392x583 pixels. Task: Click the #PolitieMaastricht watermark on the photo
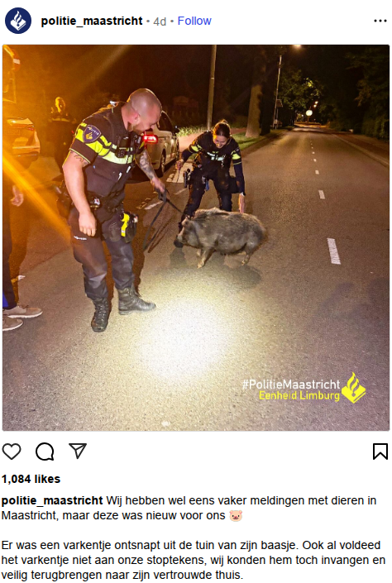(291, 384)
